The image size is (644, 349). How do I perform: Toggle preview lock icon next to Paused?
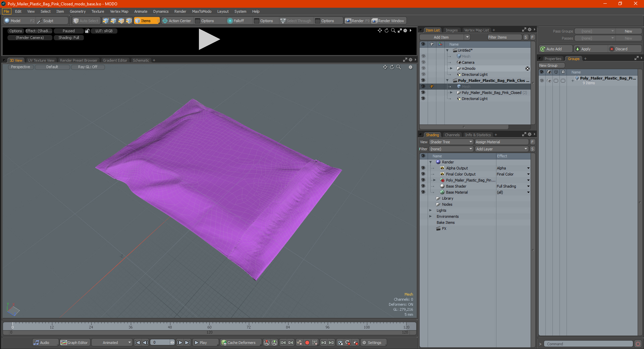87,31
